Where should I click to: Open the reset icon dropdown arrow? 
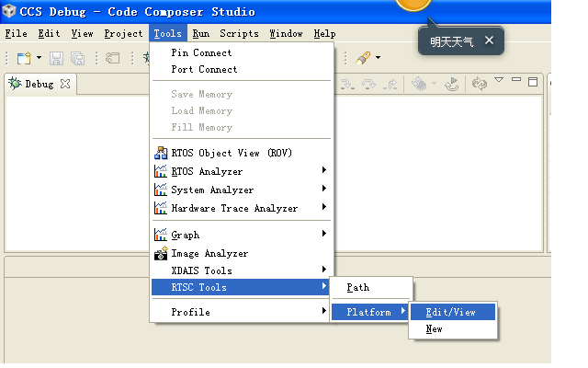(x=434, y=84)
